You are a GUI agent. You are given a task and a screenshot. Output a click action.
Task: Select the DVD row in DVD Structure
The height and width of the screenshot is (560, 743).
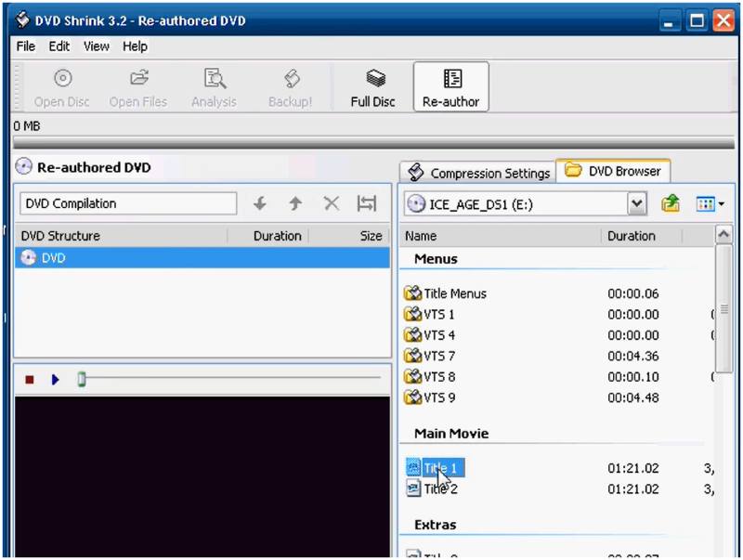click(202, 258)
